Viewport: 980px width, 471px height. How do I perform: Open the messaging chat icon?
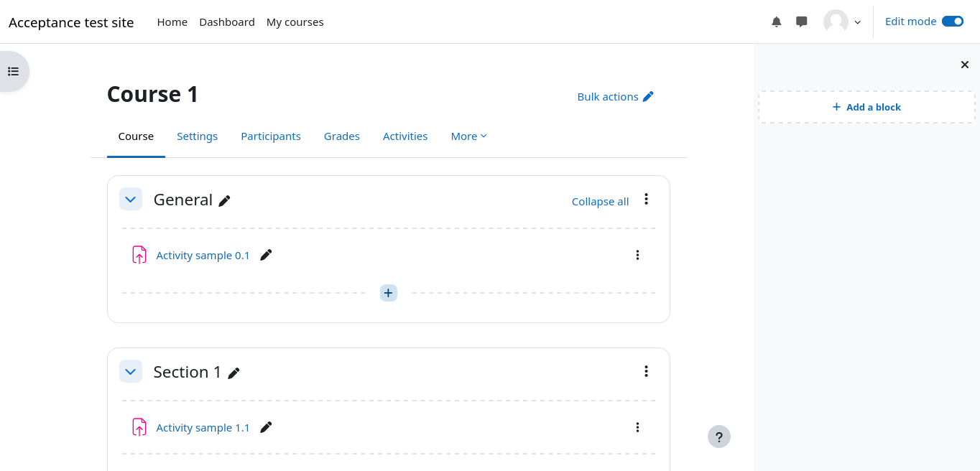[802, 22]
